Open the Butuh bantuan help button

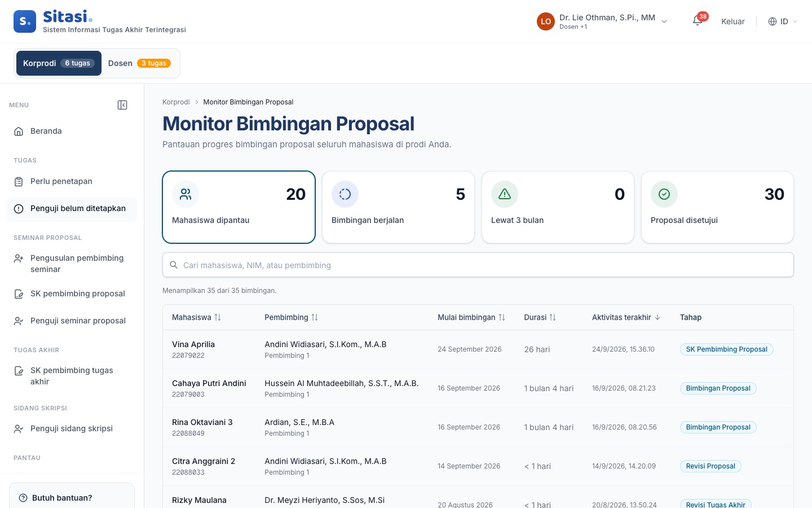(72, 497)
